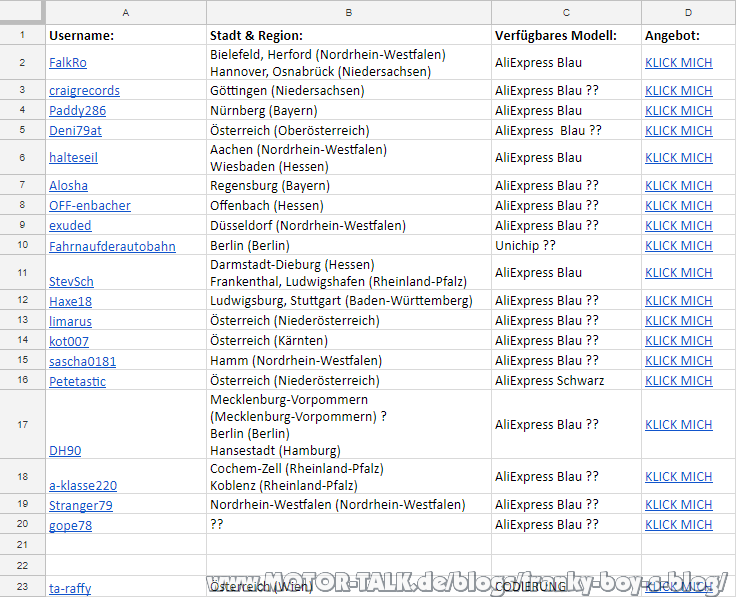The height and width of the screenshot is (597, 736).
Task: Select the 'Verfügbares Modell:' header cell
Action: (567, 35)
